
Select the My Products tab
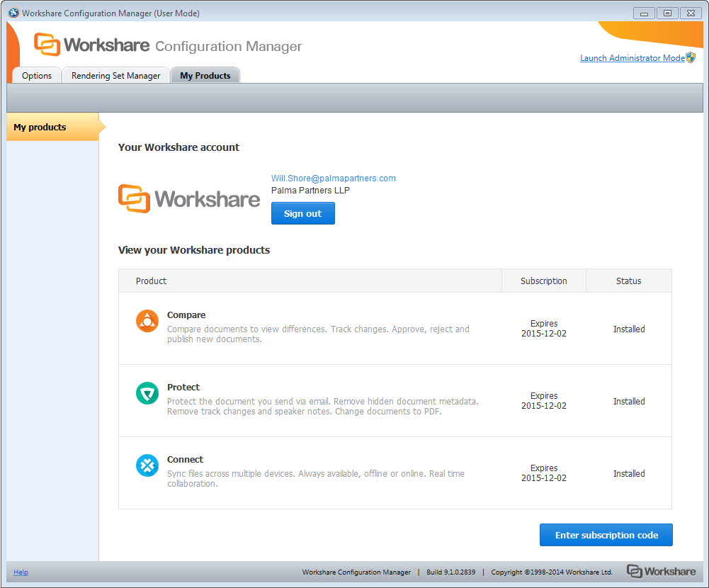(x=205, y=76)
